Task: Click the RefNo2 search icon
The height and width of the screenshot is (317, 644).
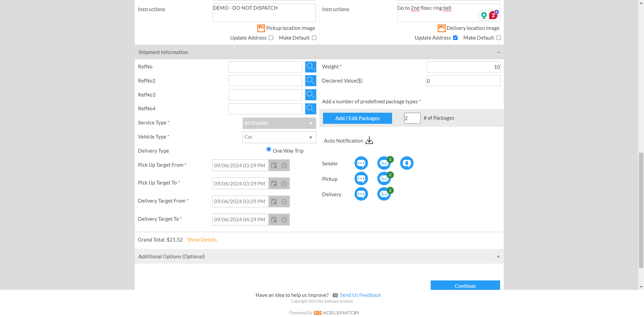Action: point(311,81)
